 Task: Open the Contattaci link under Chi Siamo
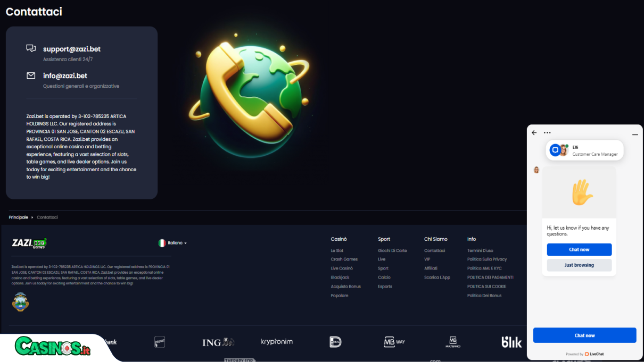click(x=434, y=250)
